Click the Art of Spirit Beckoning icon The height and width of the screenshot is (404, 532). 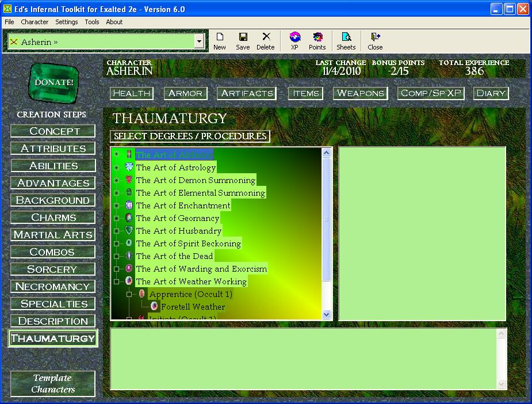129,243
